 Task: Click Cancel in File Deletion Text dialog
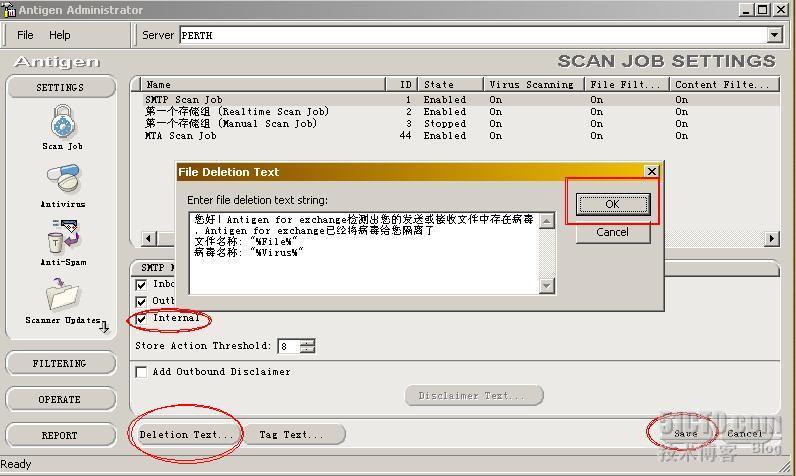click(x=613, y=232)
